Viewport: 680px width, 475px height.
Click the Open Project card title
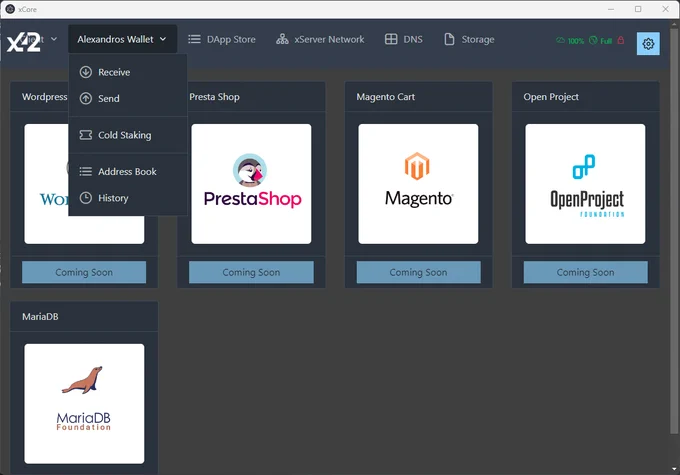click(x=551, y=97)
